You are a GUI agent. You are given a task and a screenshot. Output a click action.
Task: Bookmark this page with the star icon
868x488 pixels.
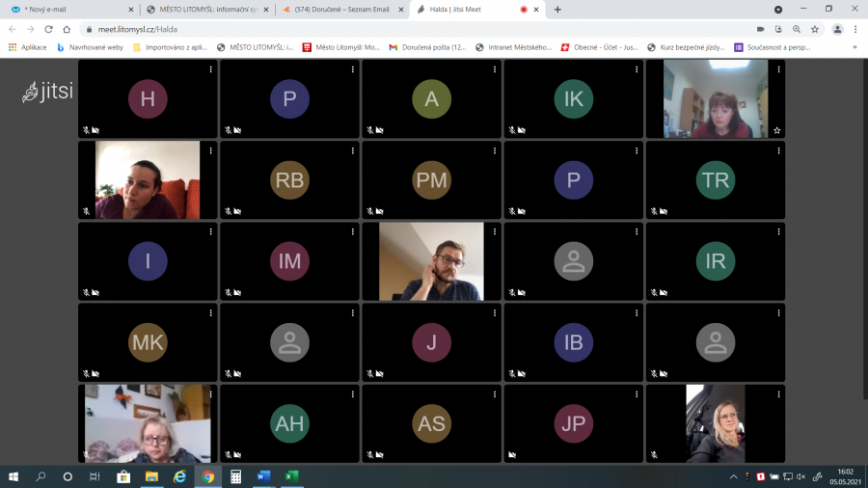coord(815,29)
